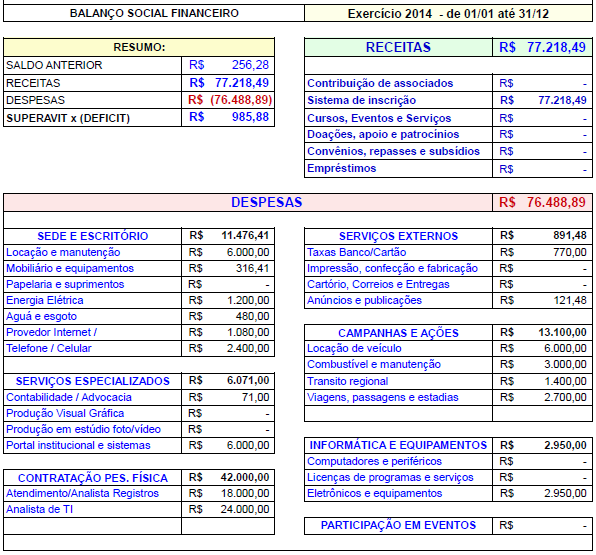The width and height of the screenshot is (596, 555).
Task: Click Atendimento/Analista Registros label
Action: (82, 493)
